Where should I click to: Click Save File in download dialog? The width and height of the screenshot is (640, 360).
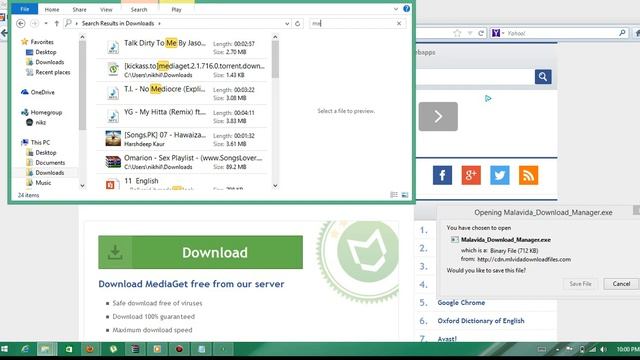pyautogui.click(x=580, y=284)
